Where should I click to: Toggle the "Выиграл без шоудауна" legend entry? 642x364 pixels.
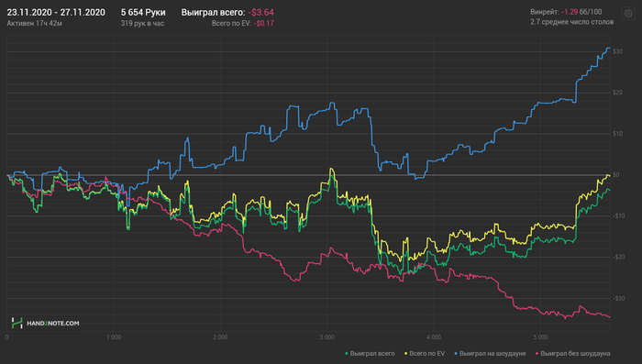575,353
